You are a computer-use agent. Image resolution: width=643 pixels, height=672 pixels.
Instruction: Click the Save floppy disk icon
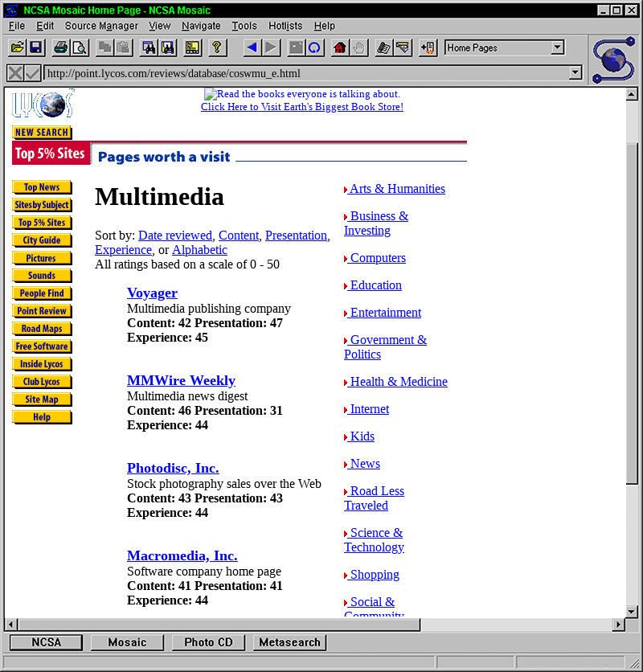pyautogui.click(x=35, y=48)
